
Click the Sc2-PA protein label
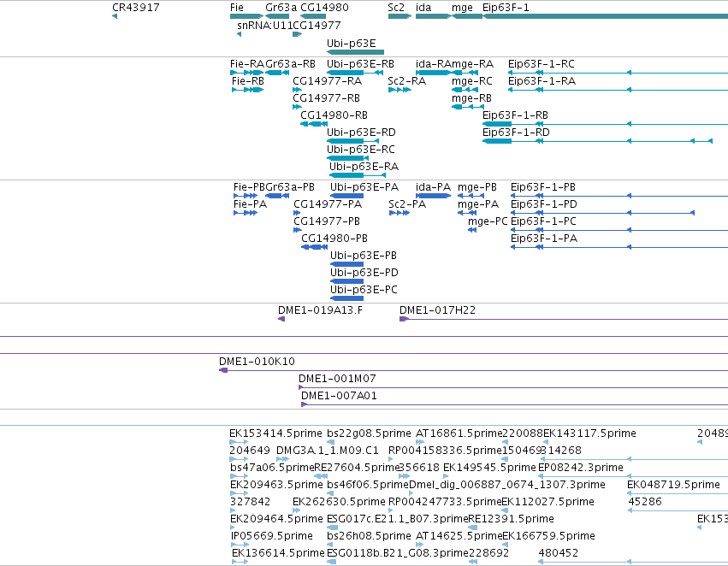(x=407, y=204)
